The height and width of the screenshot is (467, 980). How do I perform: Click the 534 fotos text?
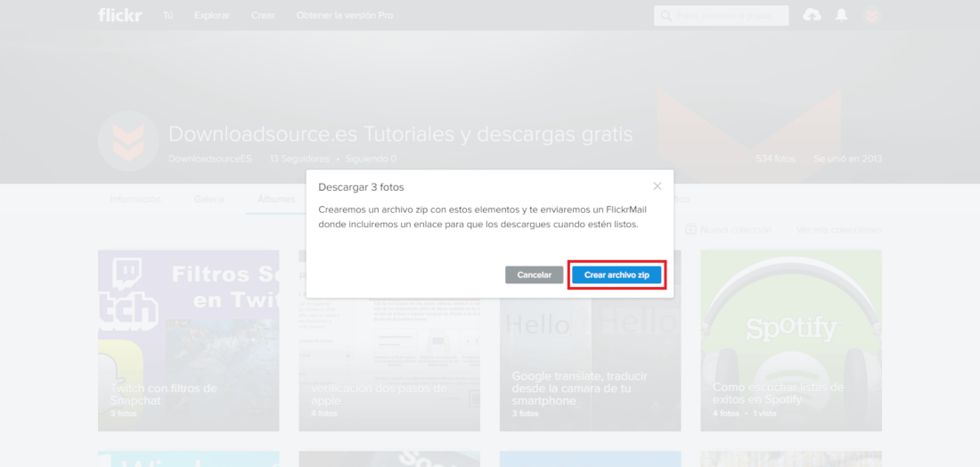point(775,159)
